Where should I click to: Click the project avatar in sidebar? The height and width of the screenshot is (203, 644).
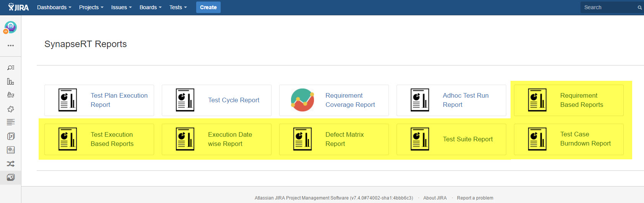[x=10, y=27]
